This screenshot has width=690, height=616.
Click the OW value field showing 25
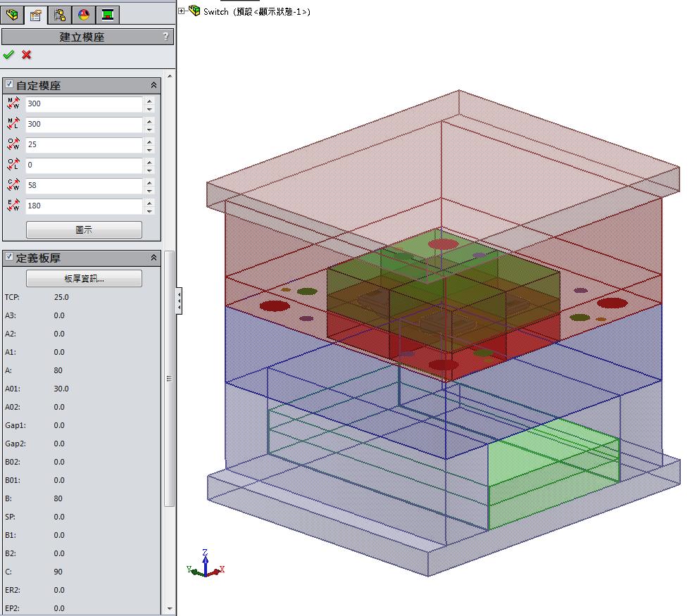click(x=84, y=144)
